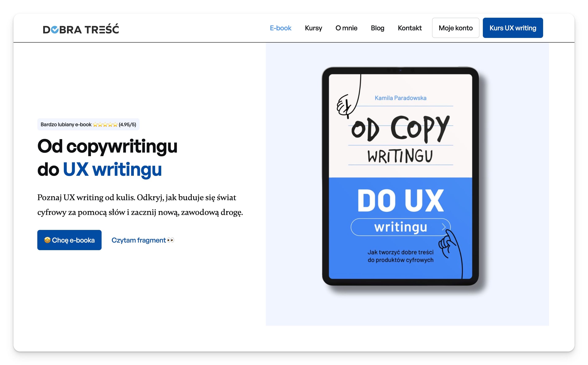The width and height of the screenshot is (588, 365).
Task: Click the smiley emoji on Chcę e-booka button
Action: (47, 240)
